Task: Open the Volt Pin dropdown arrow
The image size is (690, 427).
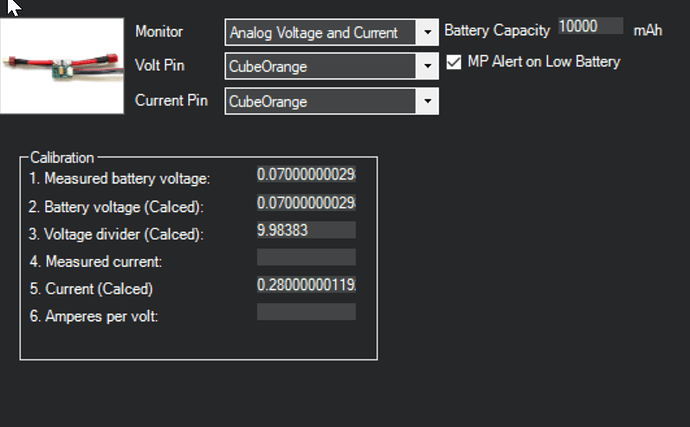Action: [427, 66]
